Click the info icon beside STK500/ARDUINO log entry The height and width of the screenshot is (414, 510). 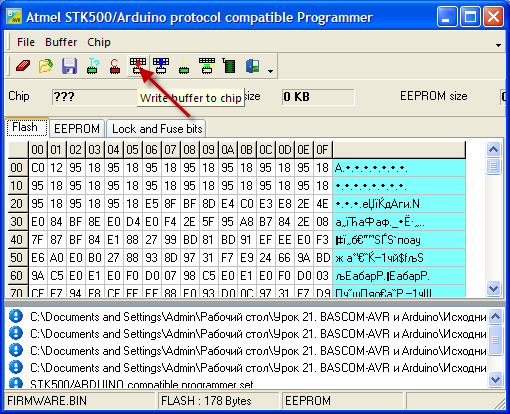point(16,383)
